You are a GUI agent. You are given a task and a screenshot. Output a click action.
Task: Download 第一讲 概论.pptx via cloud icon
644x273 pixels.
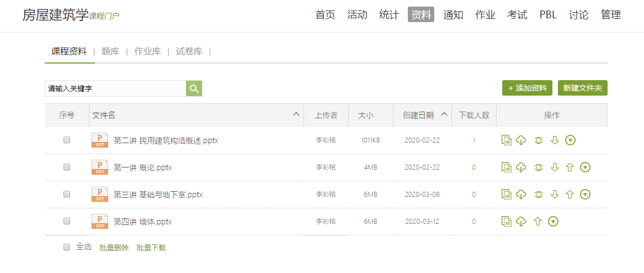(521, 167)
